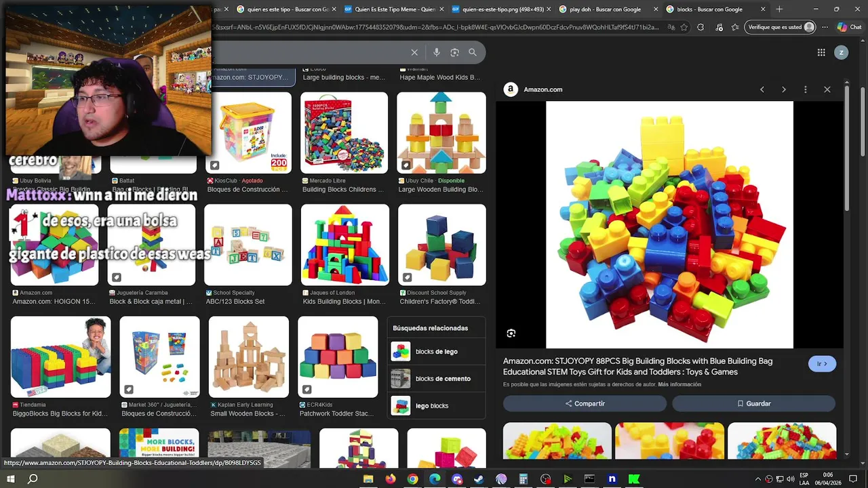
Task: Click the Amazon.com source label in preview
Action: click(x=542, y=89)
